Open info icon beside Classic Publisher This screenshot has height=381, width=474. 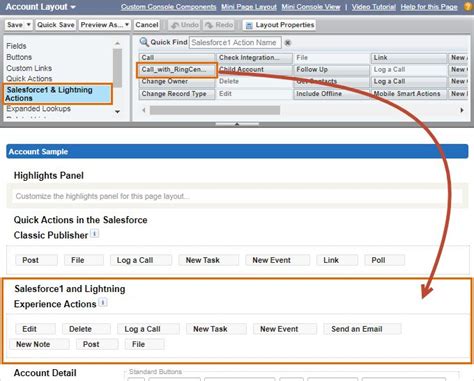pos(95,234)
